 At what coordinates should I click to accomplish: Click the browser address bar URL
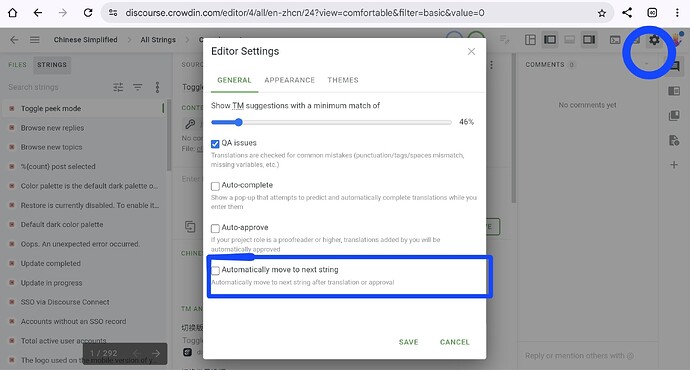tap(305, 13)
